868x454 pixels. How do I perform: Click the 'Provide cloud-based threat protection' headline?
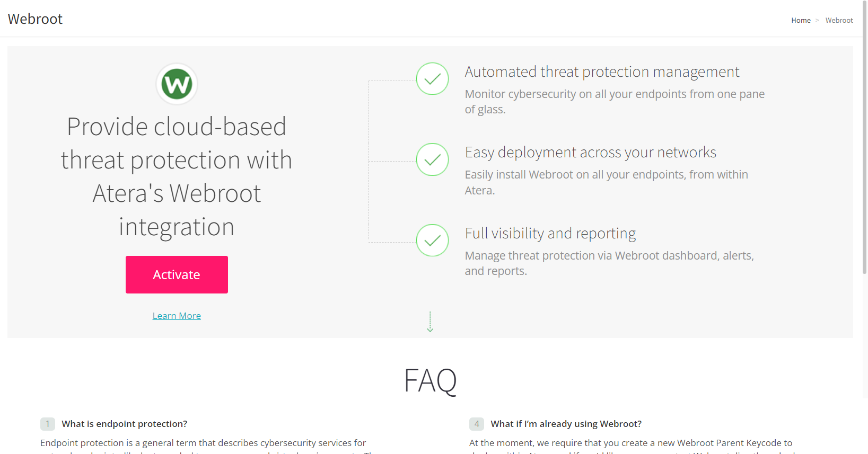click(x=177, y=176)
